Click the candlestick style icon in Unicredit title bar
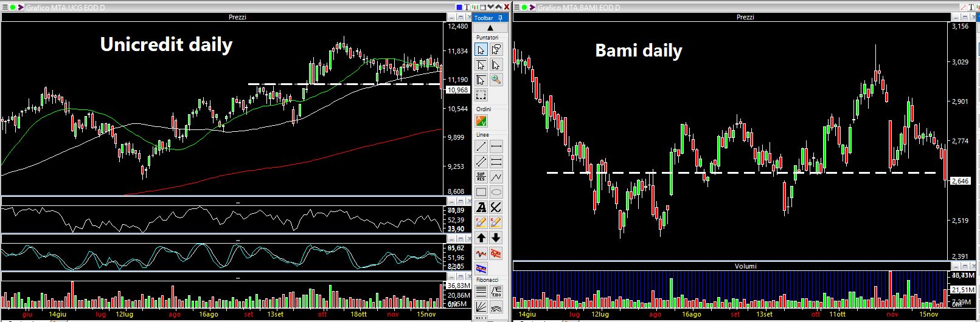 click(474, 7)
